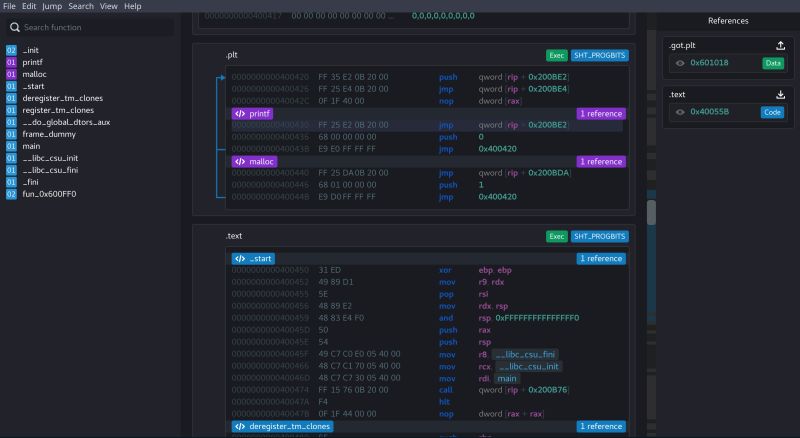Click bytes FF 35 E2 0B 20 00

pos(353,77)
